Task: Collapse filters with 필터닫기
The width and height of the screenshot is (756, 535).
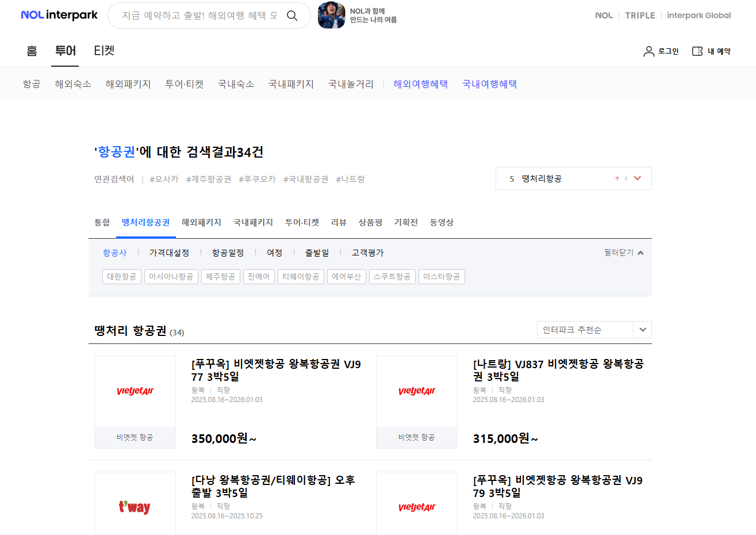Action: (x=624, y=253)
